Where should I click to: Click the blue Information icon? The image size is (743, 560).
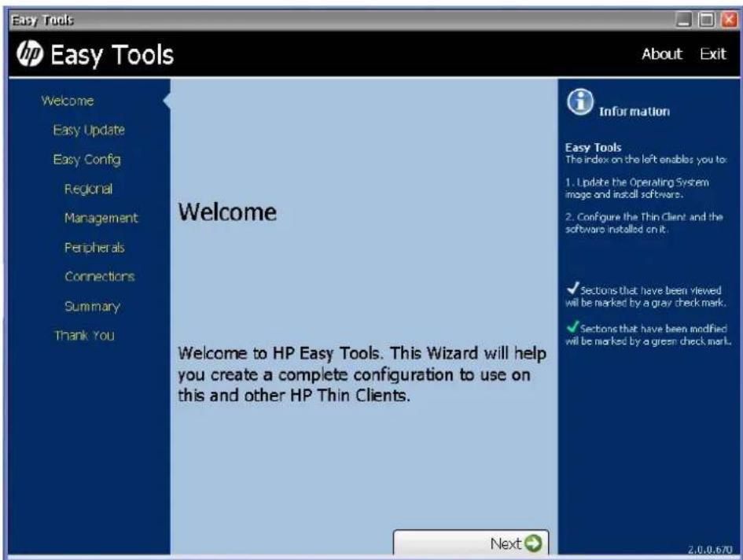(579, 102)
